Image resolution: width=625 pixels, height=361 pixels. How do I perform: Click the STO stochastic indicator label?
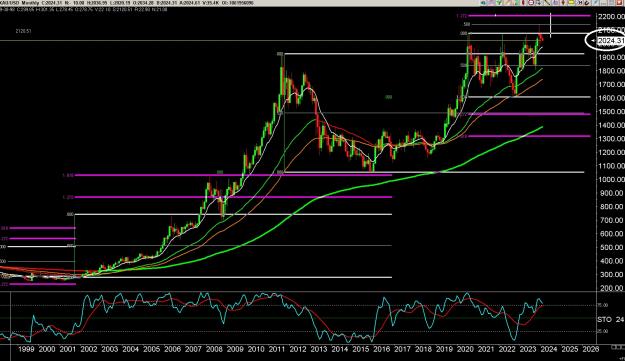604,320
